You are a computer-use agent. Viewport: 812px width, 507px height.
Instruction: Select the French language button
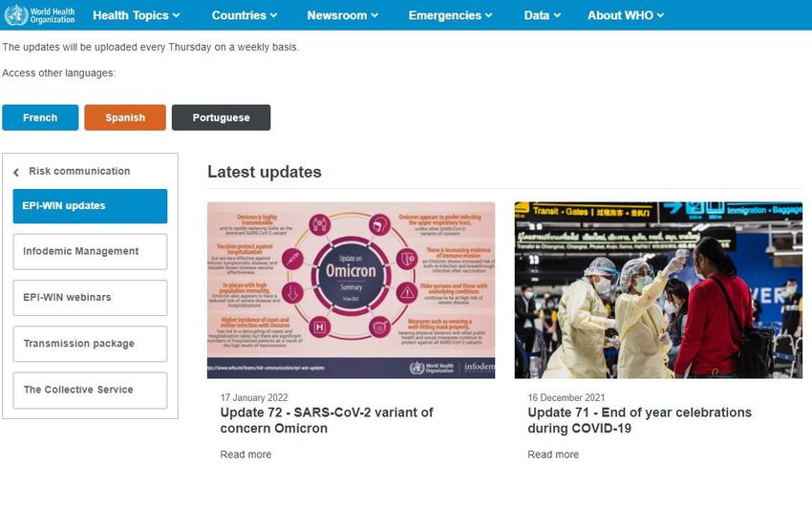(40, 117)
